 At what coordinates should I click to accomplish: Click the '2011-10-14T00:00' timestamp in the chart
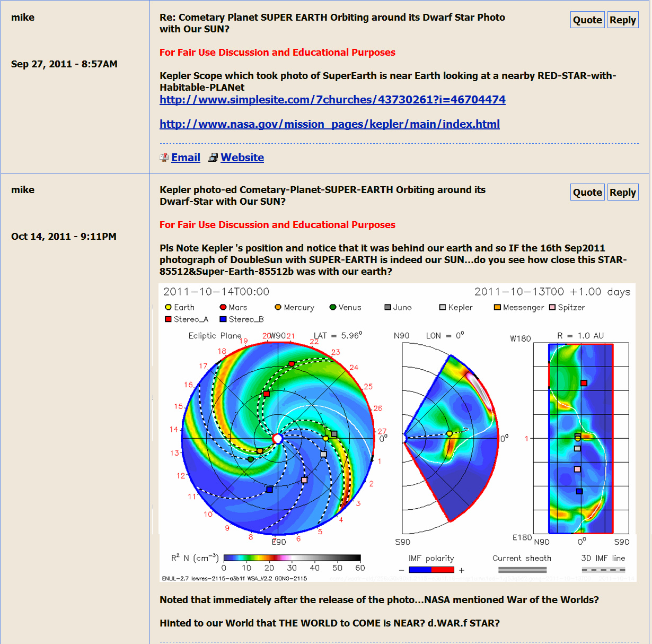(x=216, y=292)
